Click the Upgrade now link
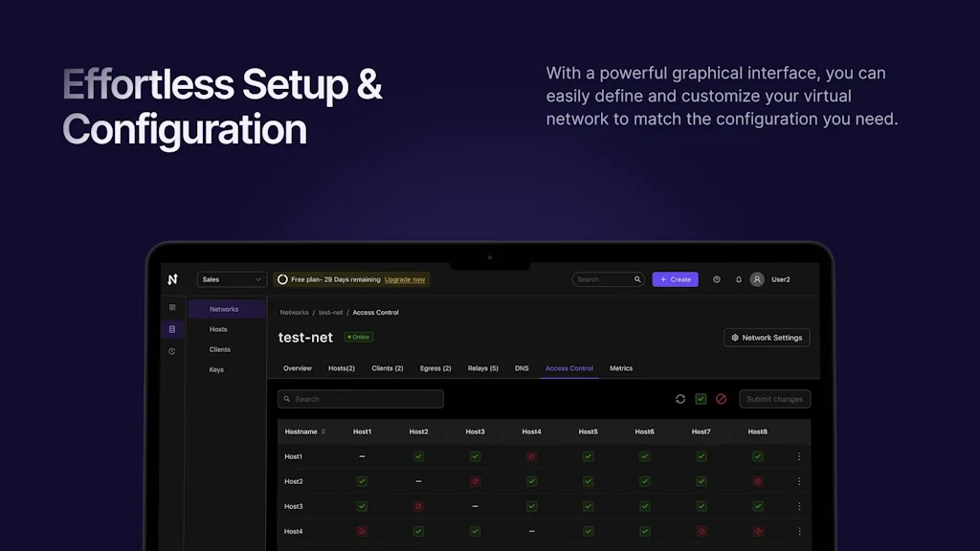The height and width of the screenshot is (551, 980). (x=405, y=279)
